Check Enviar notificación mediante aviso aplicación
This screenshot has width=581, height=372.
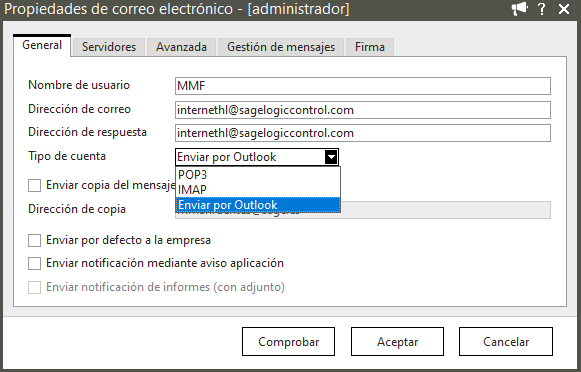(x=34, y=263)
